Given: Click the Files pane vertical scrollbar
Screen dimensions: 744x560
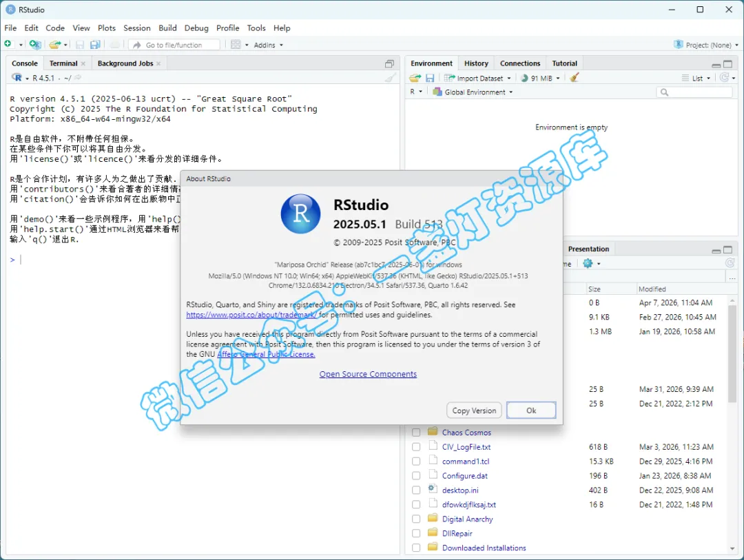Looking at the screenshot, I should 732,354.
